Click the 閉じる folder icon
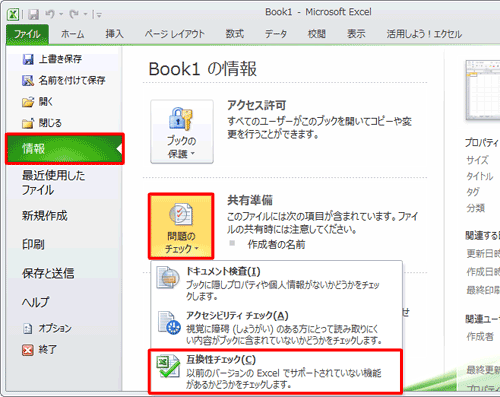 click(28, 123)
